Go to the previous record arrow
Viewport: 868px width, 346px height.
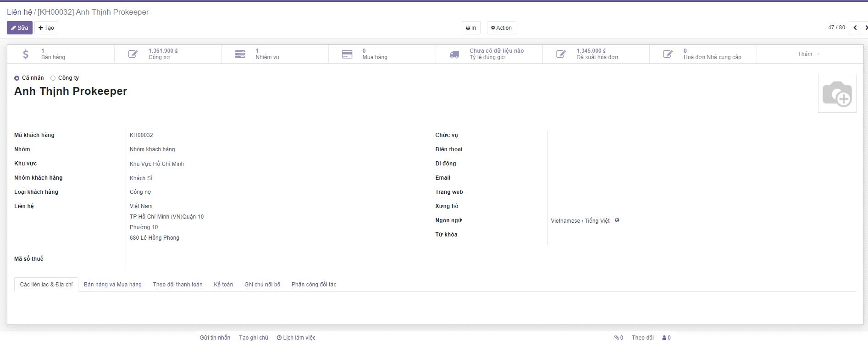855,28
